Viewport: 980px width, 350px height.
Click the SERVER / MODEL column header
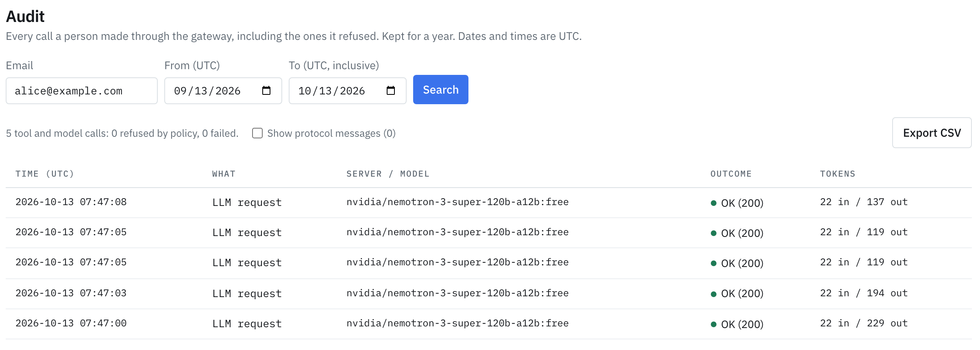388,174
